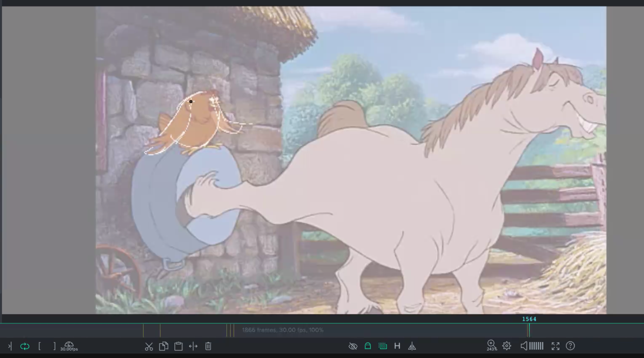
Task: Cut the selected frames with scissors
Action: (149, 346)
